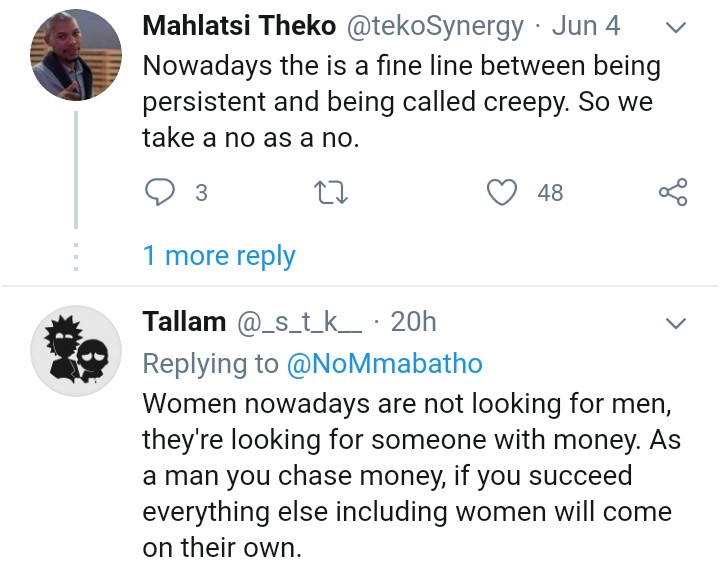
Task: Reply to Mahlatsi Theko's tweet via speech bubble icon
Action: [x=160, y=192]
